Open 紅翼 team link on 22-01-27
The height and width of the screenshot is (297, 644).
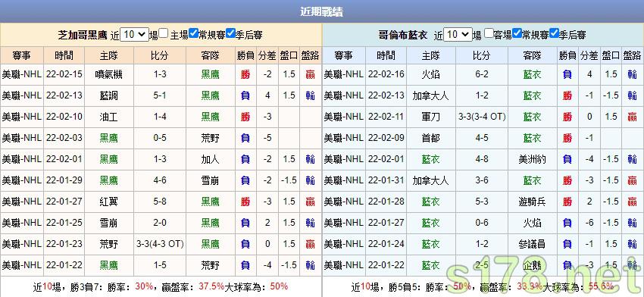click(x=109, y=202)
